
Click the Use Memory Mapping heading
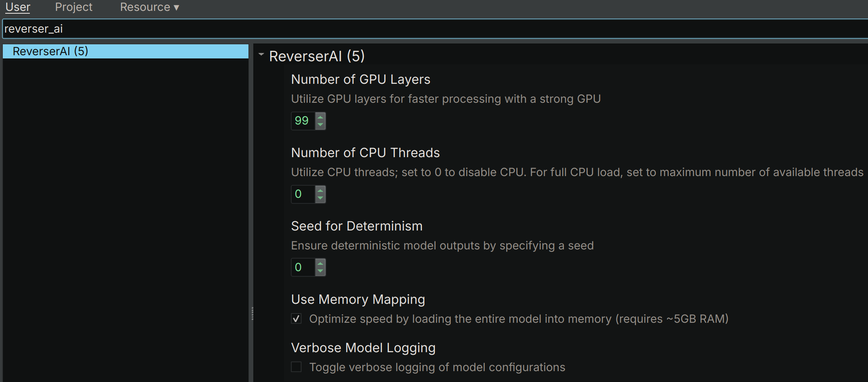tap(358, 299)
